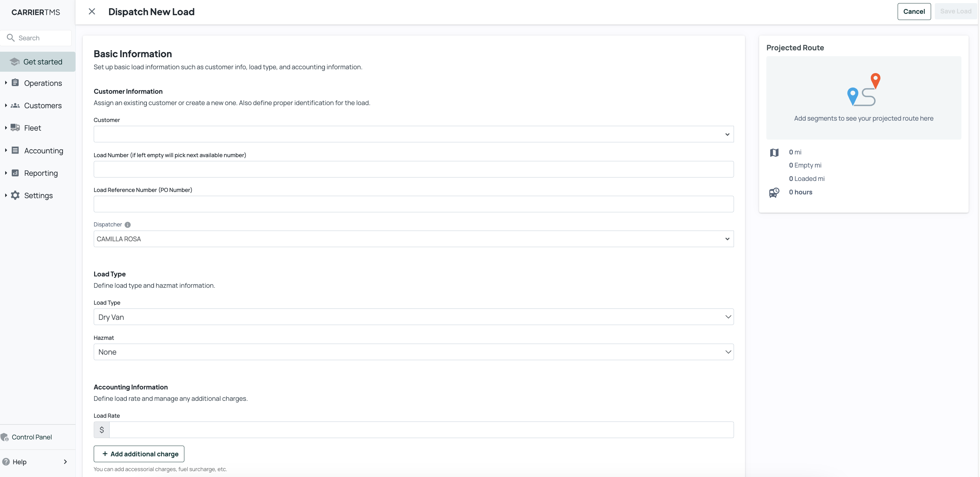Expand the Accounting menu arrow
The width and height of the screenshot is (980, 477).
click(x=6, y=150)
